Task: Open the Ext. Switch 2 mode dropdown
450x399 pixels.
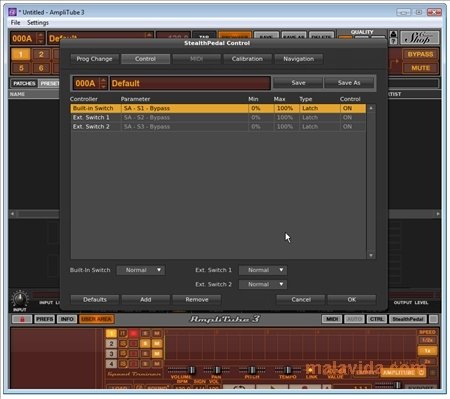Action: click(x=263, y=284)
